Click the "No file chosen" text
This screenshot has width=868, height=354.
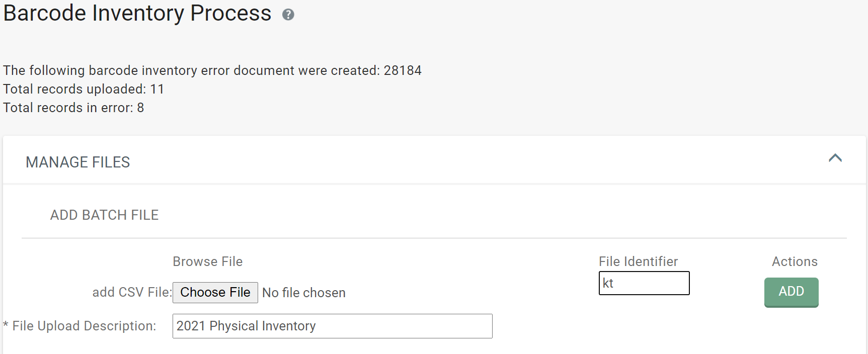point(304,293)
